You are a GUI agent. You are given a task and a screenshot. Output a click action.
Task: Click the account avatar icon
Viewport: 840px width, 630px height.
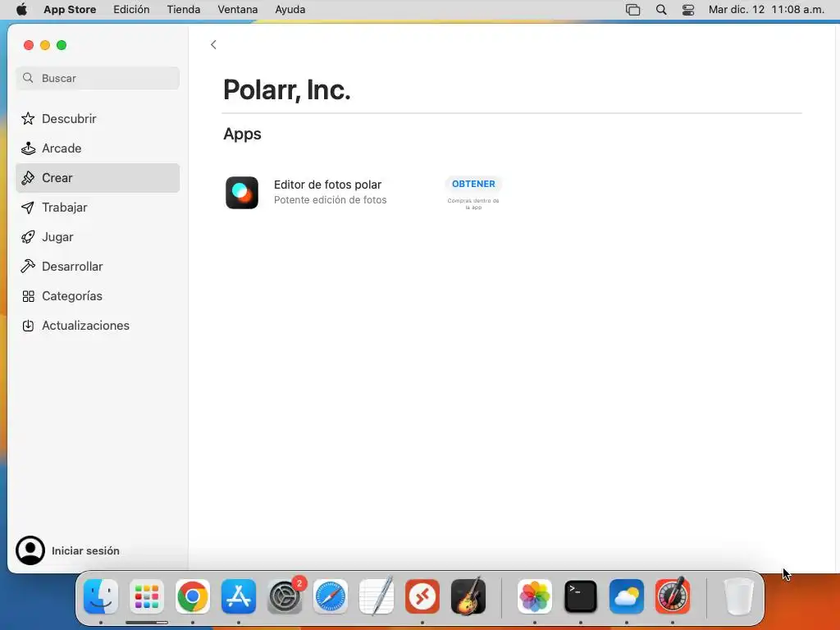(x=30, y=550)
